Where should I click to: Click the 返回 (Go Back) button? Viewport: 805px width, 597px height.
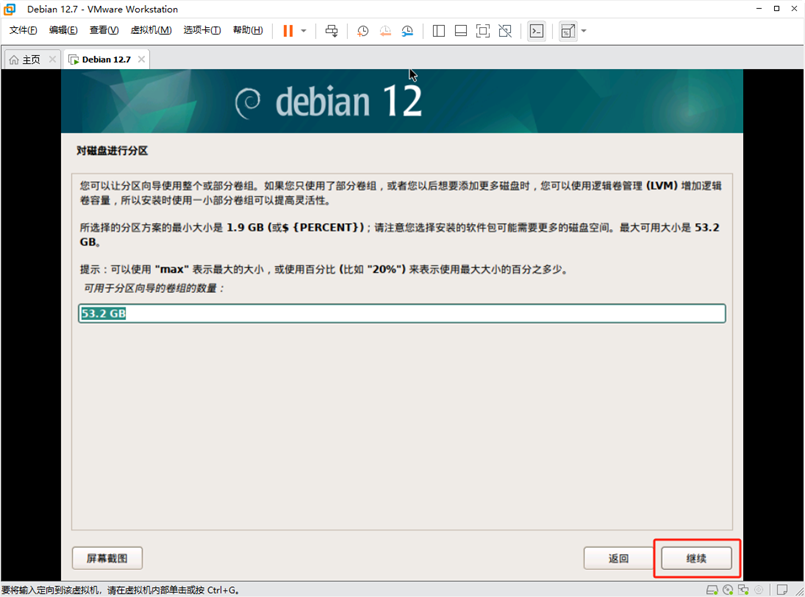(x=618, y=558)
